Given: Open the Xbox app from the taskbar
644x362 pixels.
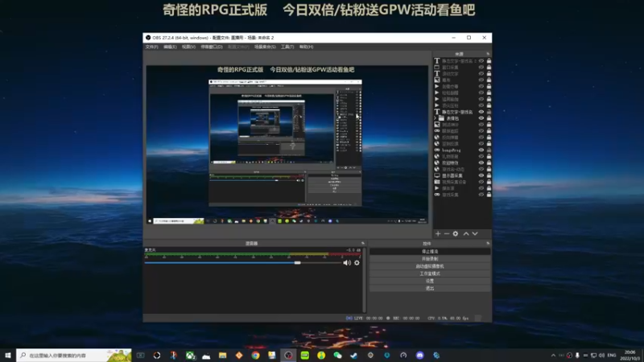Looking at the screenshot, I should (190, 356).
